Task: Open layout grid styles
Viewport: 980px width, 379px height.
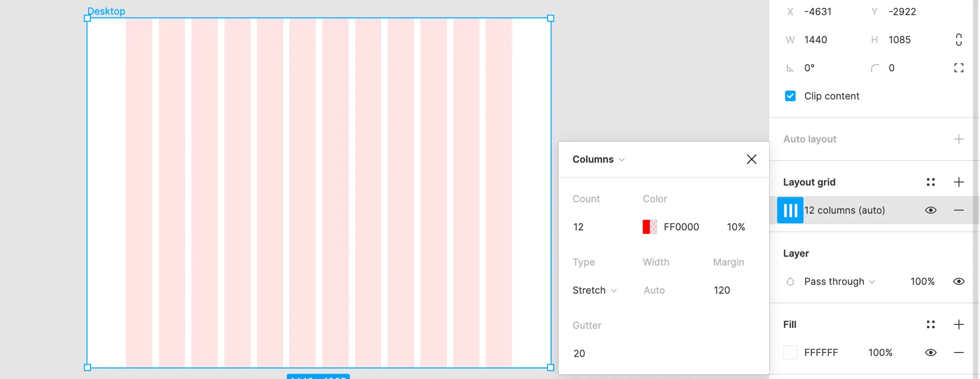Action: [x=930, y=182]
